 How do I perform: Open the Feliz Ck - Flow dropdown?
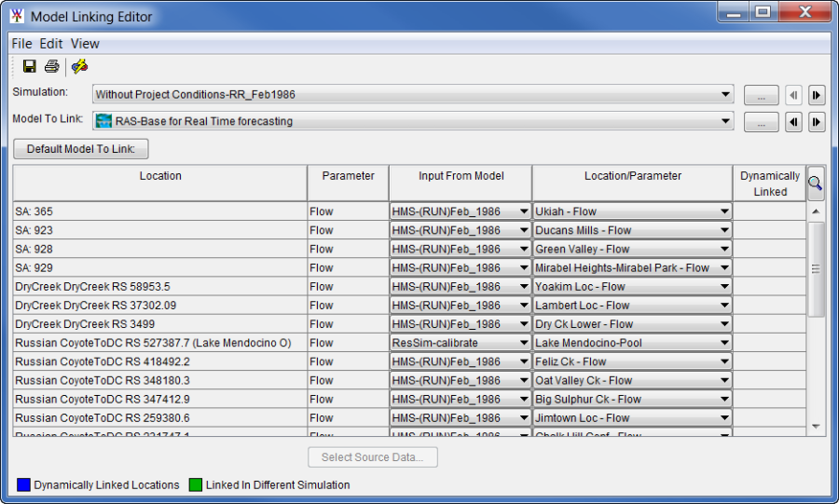click(x=632, y=361)
